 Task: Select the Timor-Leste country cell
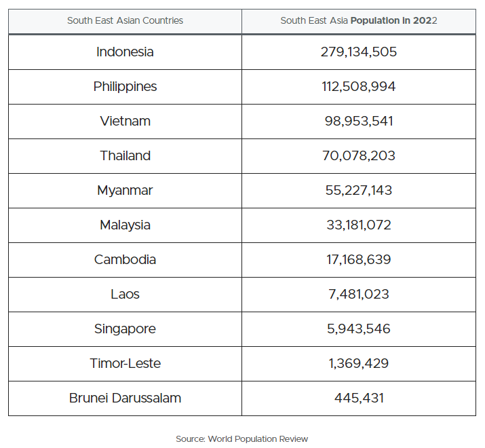point(125,363)
